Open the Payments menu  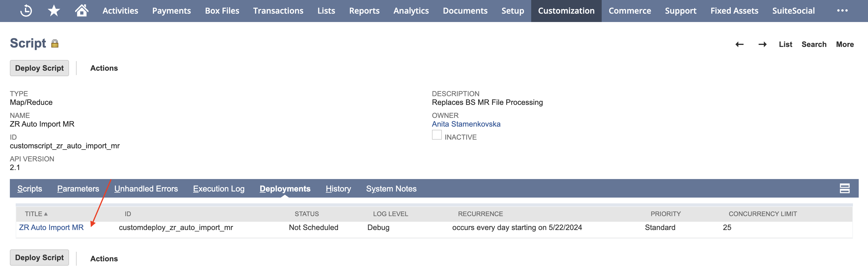[171, 11]
